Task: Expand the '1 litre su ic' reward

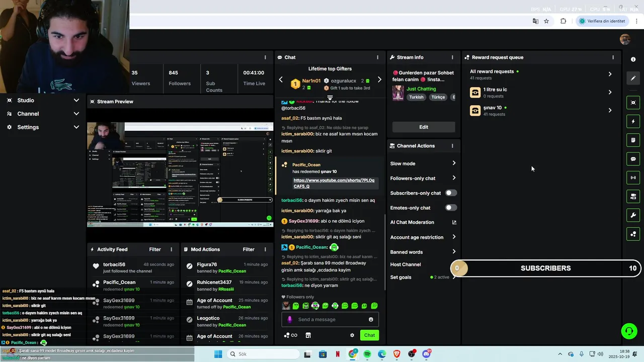Action: (x=610, y=93)
